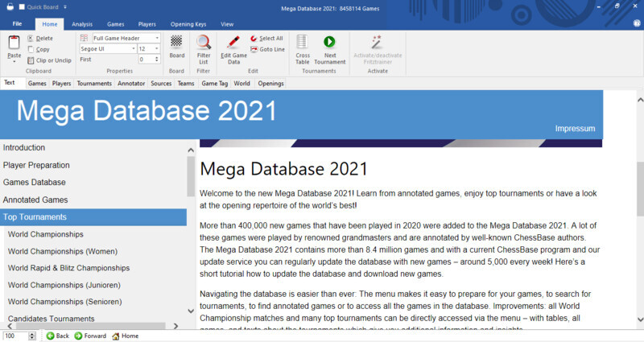Screen dimensions: 644x342
Task: Open the Game Tag database tab
Action: coord(214,84)
